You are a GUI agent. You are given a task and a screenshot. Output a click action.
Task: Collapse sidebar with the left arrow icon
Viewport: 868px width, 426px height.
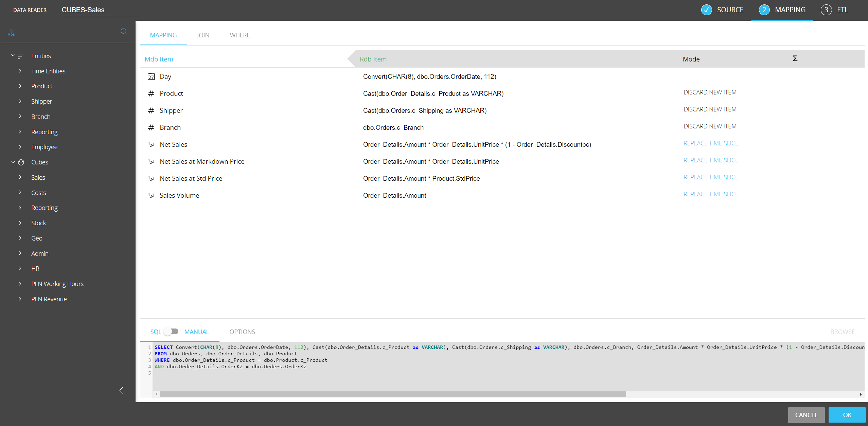coord(121,390)
